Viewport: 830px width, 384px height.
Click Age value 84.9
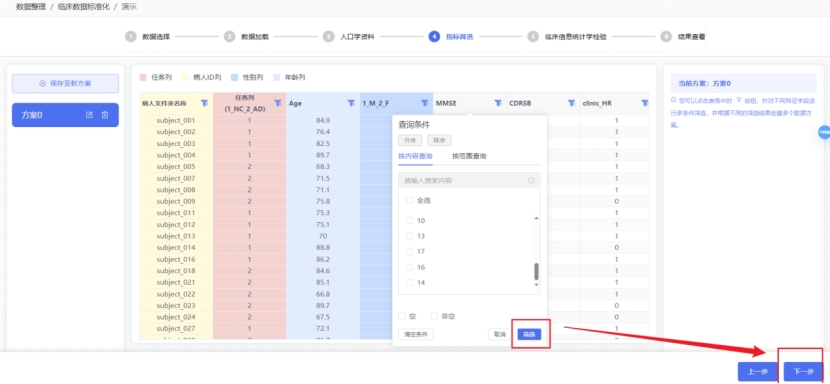pos(323,120)
